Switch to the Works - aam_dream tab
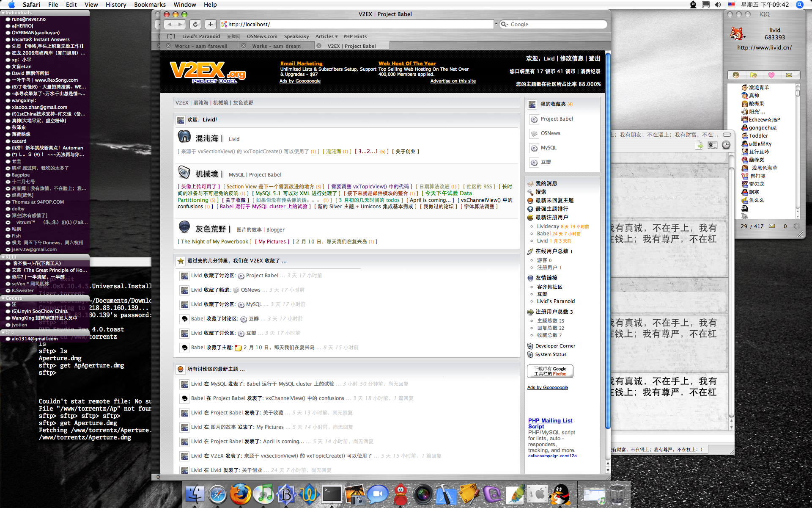 [x=276, y=46]
